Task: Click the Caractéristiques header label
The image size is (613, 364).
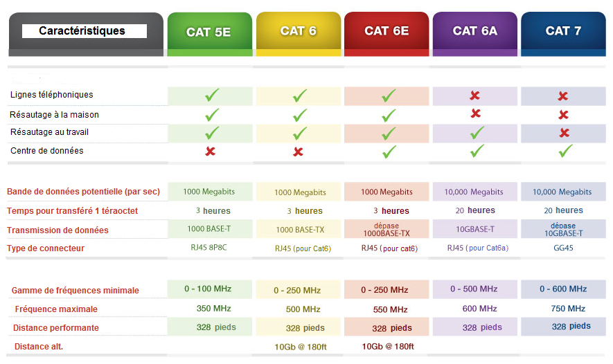Action: coord(82,31)
